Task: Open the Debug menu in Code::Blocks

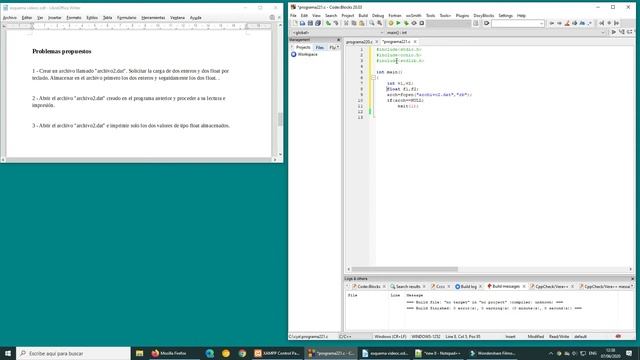Action: pos(378,16)
